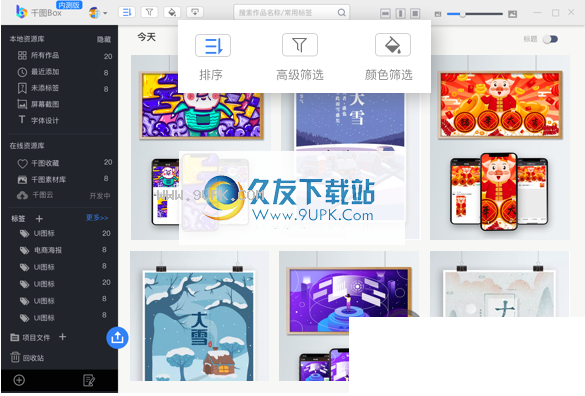Image resolution: width=585 pixels, height=396 pixels.
Task: Open the advanced filter funnel icon in the toolbar
Action: tap(149, 12)
